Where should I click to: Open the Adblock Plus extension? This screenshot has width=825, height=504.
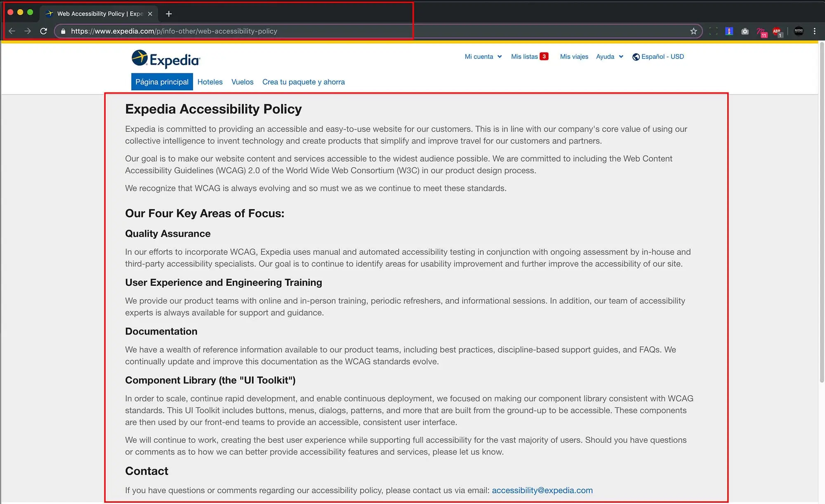777,31
